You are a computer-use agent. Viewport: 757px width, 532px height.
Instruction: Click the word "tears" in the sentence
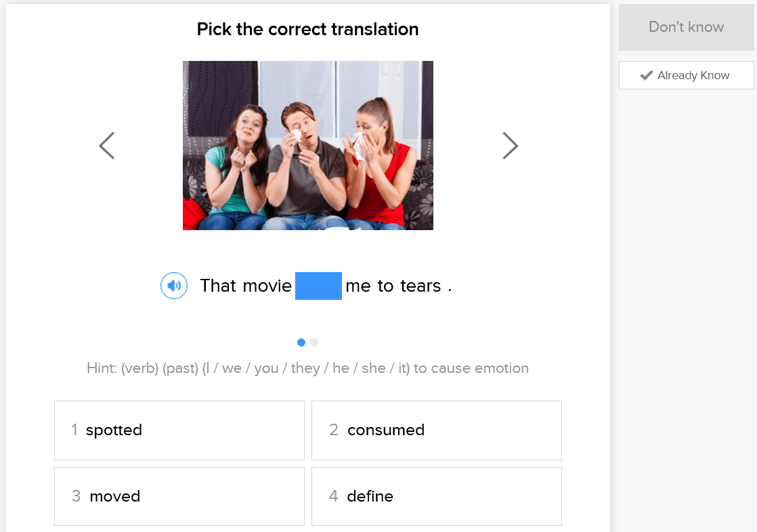point(420,286)
